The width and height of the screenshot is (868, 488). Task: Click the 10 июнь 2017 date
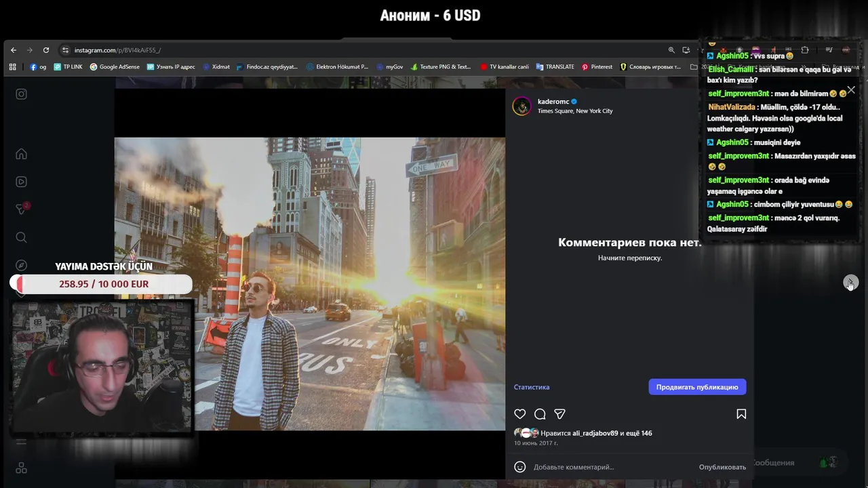pos(536,443)
